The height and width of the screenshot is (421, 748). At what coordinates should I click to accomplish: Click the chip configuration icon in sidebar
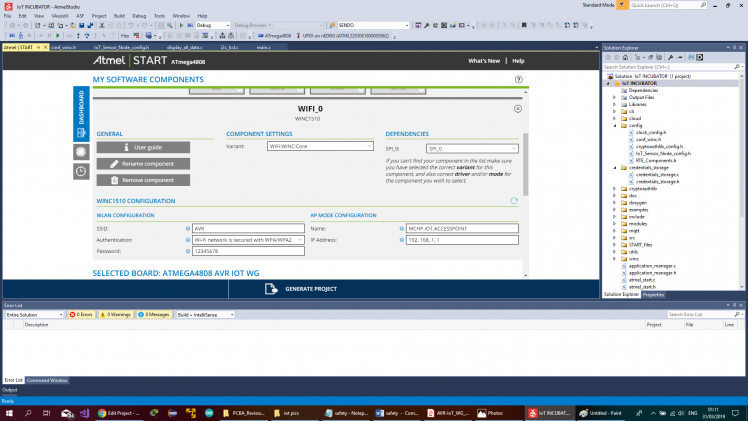click(80, 151)
